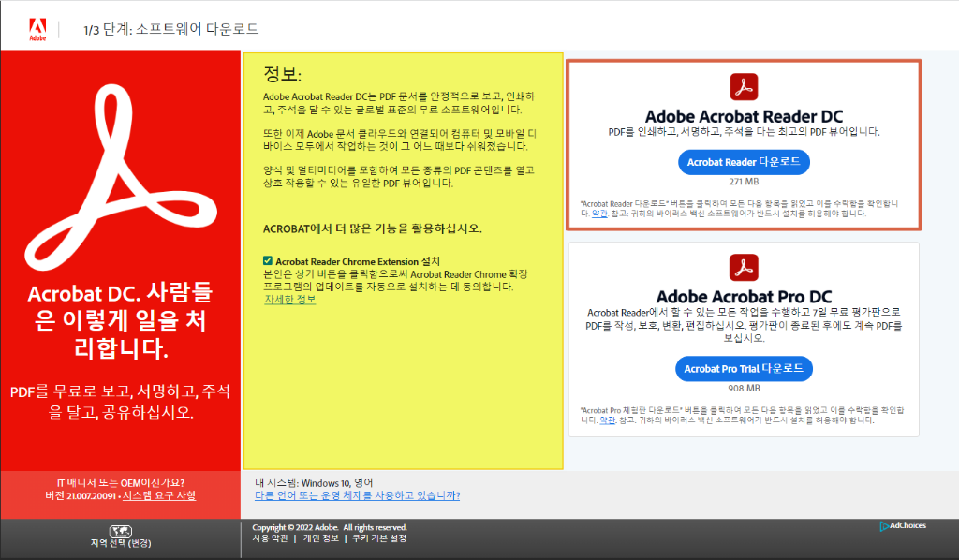Viewport: 959px width, 560px height.
Task: Click the Acrobat Pro Trial 다운로드 button
Action: 744,369
